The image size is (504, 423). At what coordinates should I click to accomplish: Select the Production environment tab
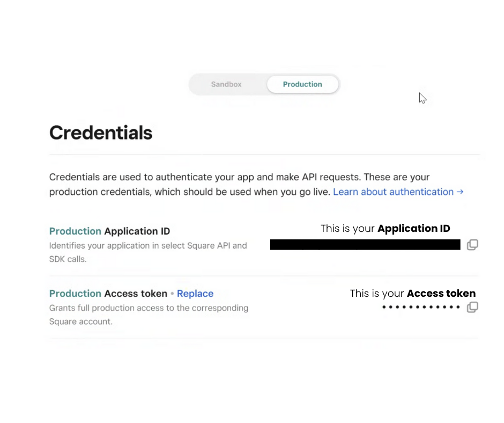tap(302, 84)
